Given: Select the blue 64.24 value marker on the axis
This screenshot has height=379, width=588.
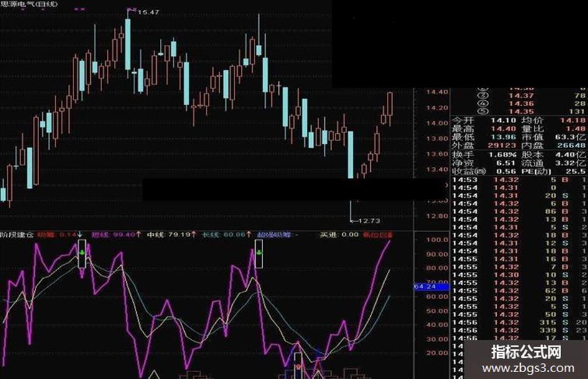Looking at the screenshot, I should (431, 287).
